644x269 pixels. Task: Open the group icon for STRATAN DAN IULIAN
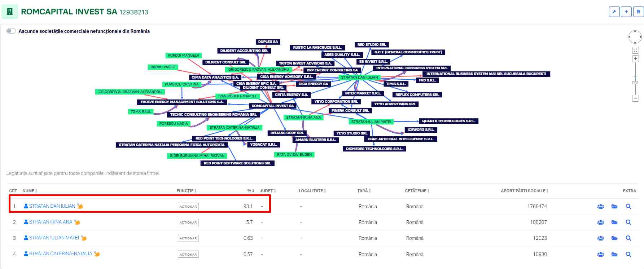(x=600, y=207)
